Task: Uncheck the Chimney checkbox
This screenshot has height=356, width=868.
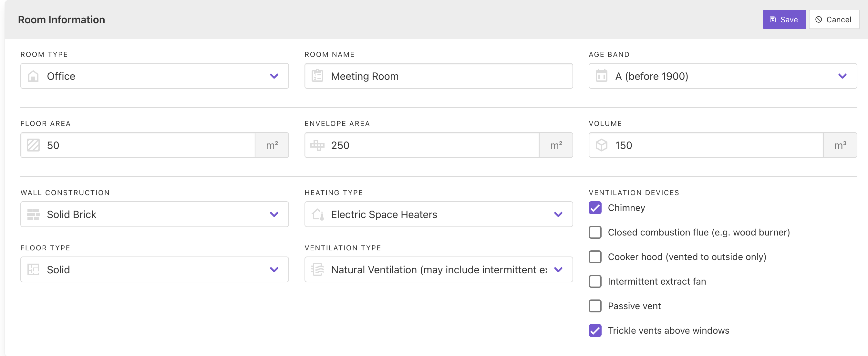Action: pos(595,208)
